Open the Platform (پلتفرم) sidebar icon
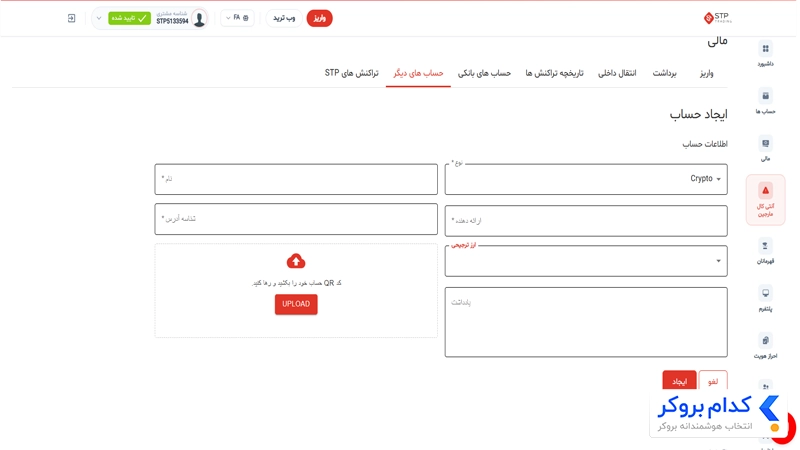The image size is (800, 450). click(x=765, y=293)
